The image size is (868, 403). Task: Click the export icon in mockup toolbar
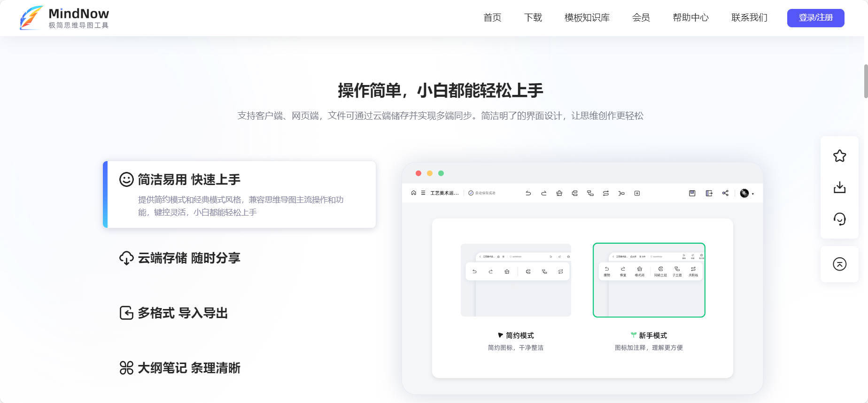[x=709, y=193]
